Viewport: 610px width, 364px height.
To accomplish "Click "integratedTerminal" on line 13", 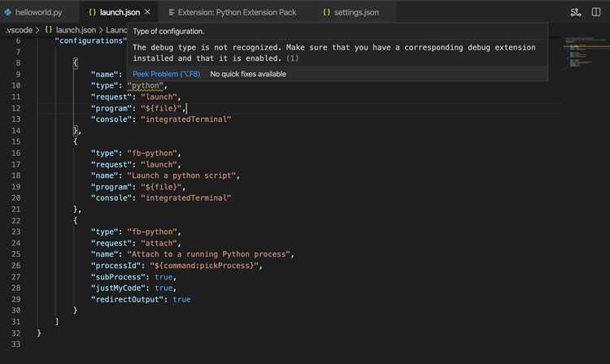I will 186,119.
